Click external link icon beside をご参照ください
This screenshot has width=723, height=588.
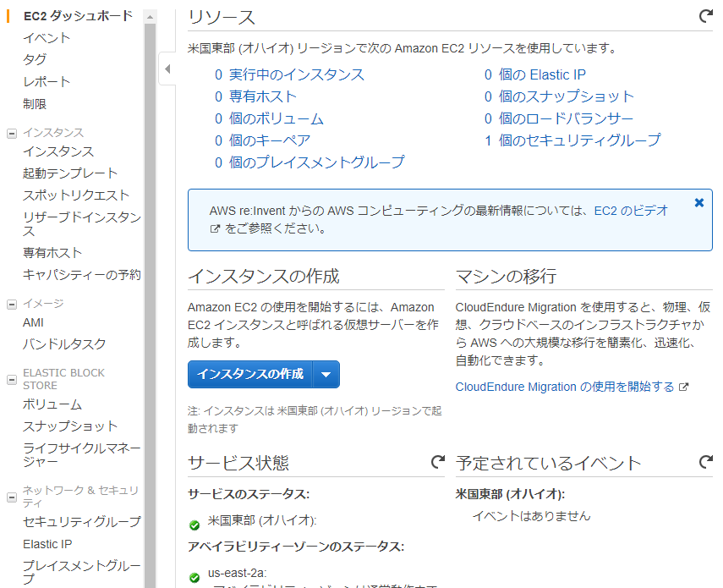[x=215, y=228]
